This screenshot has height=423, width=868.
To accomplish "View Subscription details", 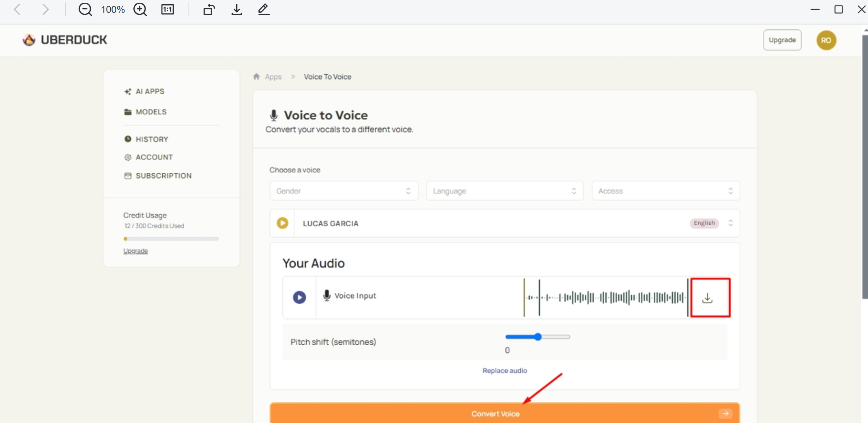I will pyautogui.click(x=164, y=176).
